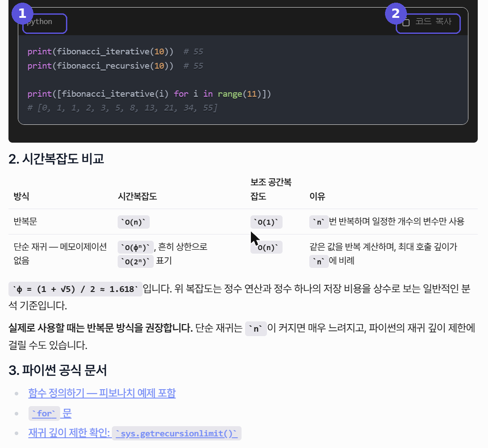Image resolution: width=488 pixels, height=448 pixels.
Task: Click the 시간복잡도 column header
Action: click(137, 196)
